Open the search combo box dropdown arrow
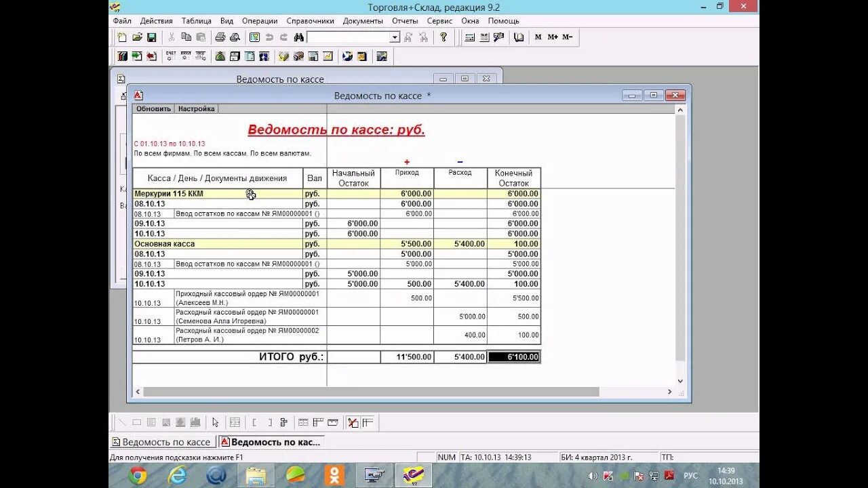The width and height of the screenshot is (868, 488). click(x=395, y=37)
